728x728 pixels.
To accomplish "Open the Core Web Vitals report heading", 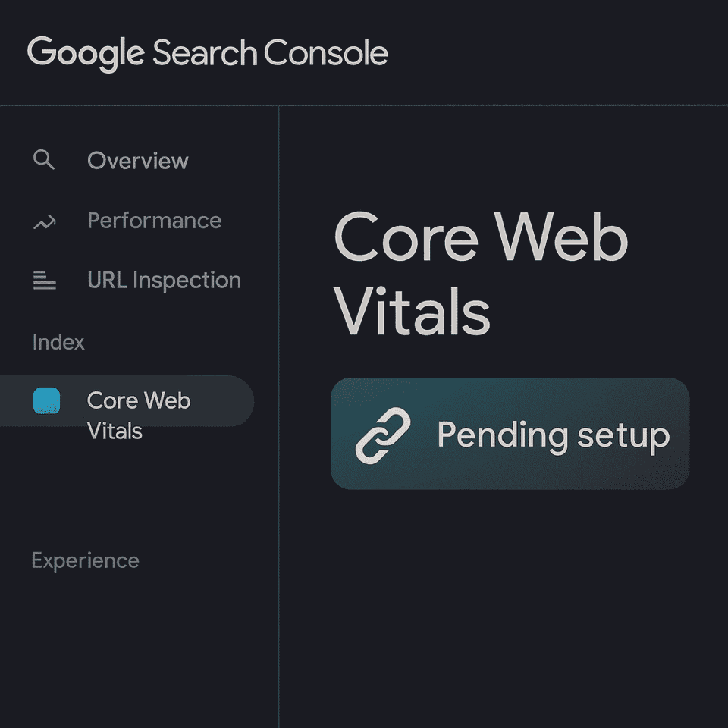I will pyautogui.click(x=482, y=273).
